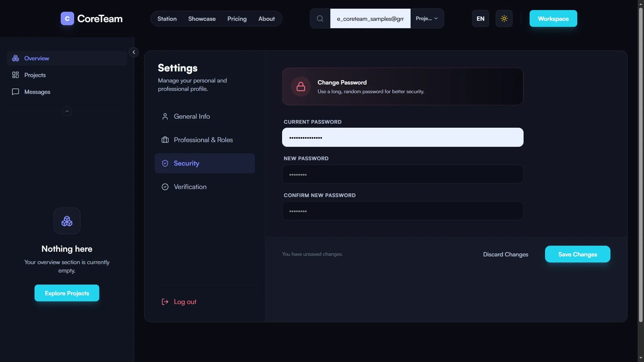The height and width of the screenshot is (362, 644).
Task: Click the Professional & Roles briefcase icon
Action: click(x=165, y=140)
